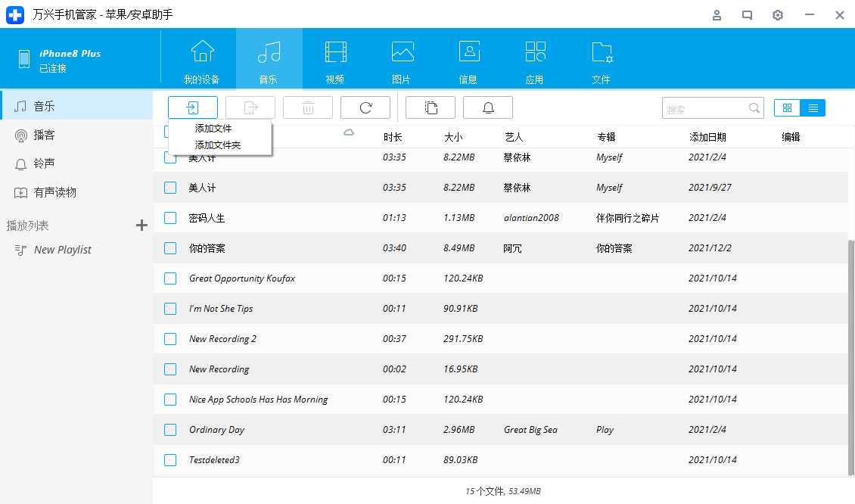Refresh the music list icon
This screenshot has width=855, height=504.
pos(365,107)
